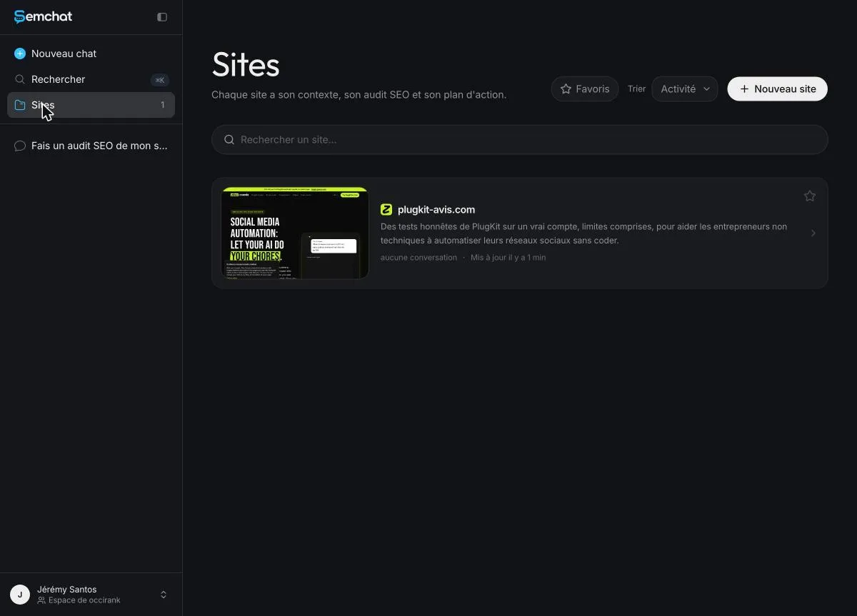Screen dimensions: 857x616
Task: Open the 'Fais un audit SEO de mon s...' conversation
Action: (x=91, y=146)
